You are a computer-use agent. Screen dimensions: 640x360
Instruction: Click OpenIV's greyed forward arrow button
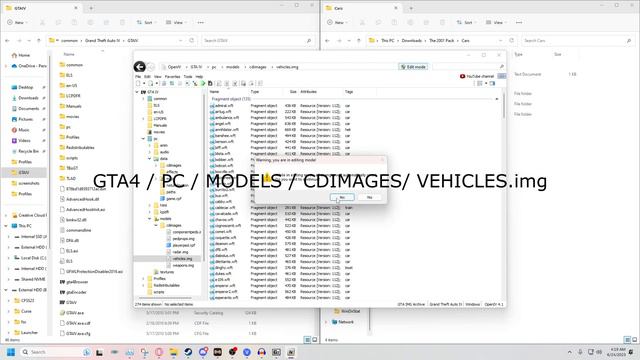(x=151, y=67)
